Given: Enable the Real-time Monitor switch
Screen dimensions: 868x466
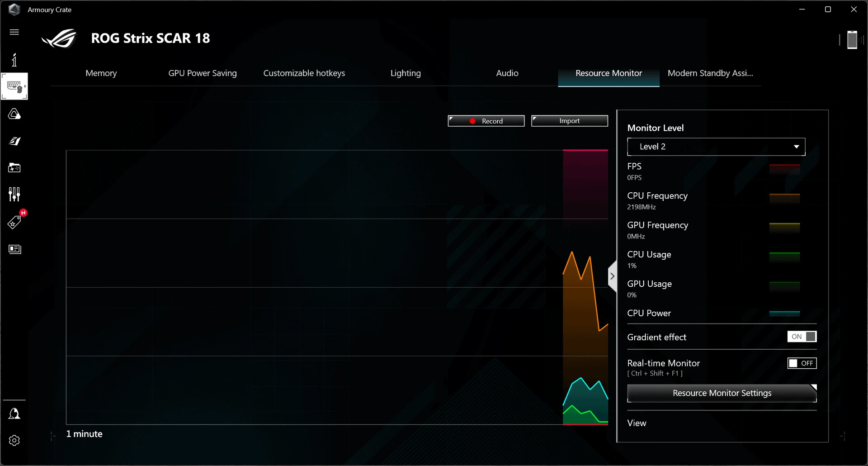Looking at the screenshot, I should [802, 363].
